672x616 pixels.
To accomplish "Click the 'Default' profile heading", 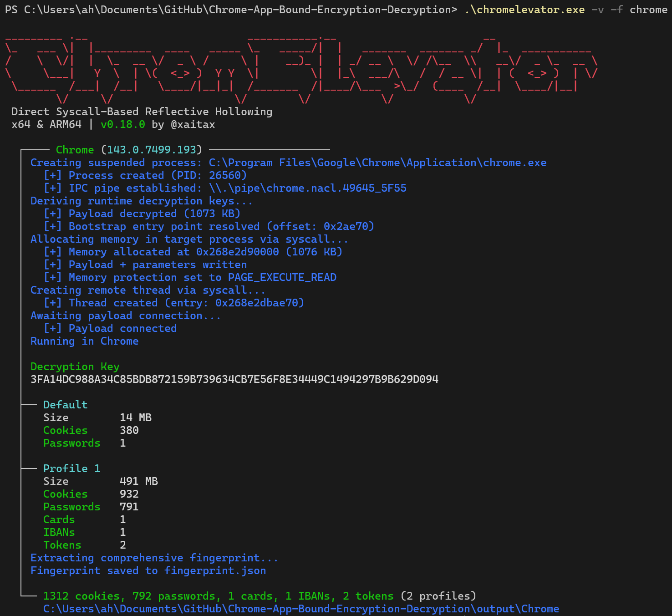I will click(66, 405).
